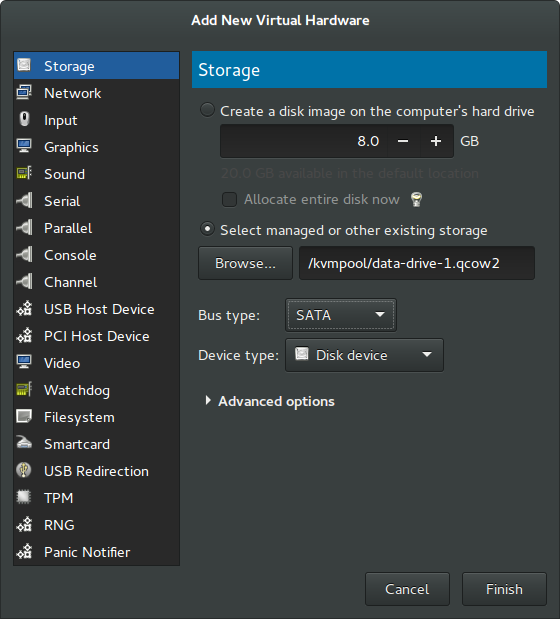This screenshot has width=560, height=619.
Task: Click the Console device icon
Action: [x=24, y=254]
